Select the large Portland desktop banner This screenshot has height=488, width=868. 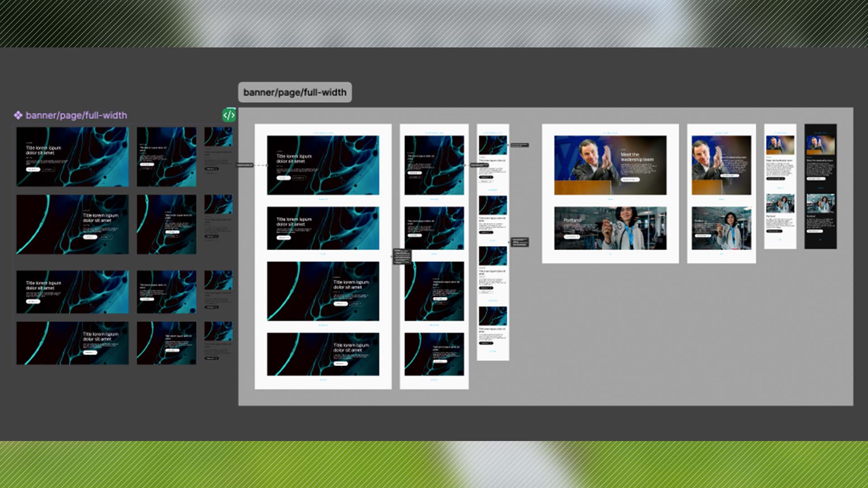pyautogui.click(x=610, y=228)
